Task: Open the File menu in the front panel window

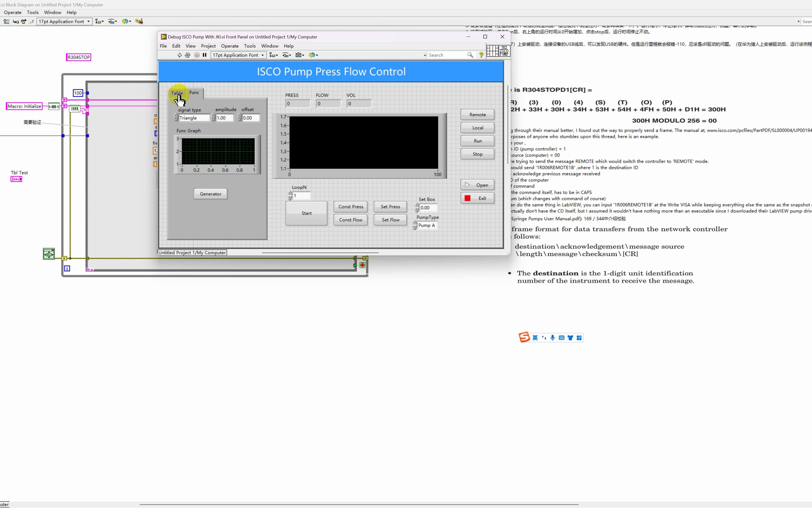Action: pos(163,46)
